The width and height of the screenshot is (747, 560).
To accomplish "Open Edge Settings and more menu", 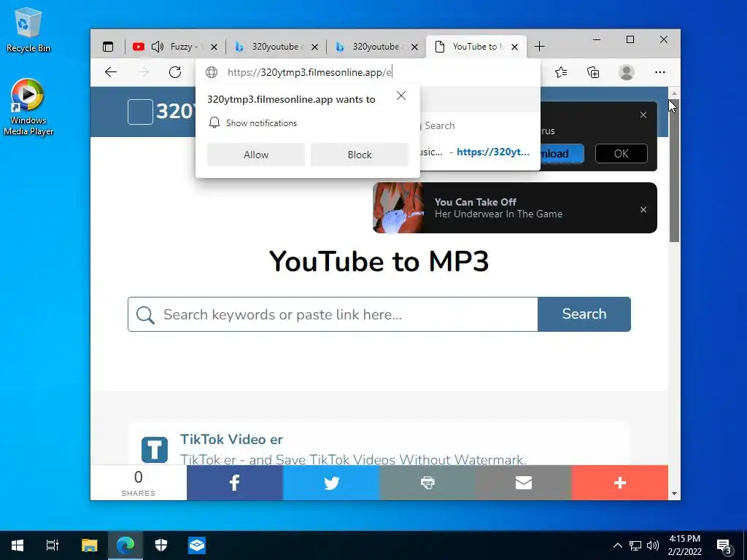I will point(659,72).
